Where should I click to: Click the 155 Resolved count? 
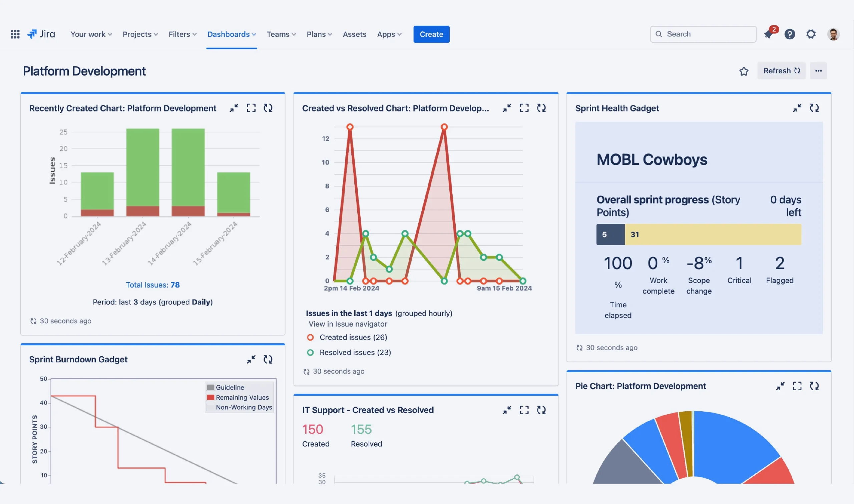(366, 435)
